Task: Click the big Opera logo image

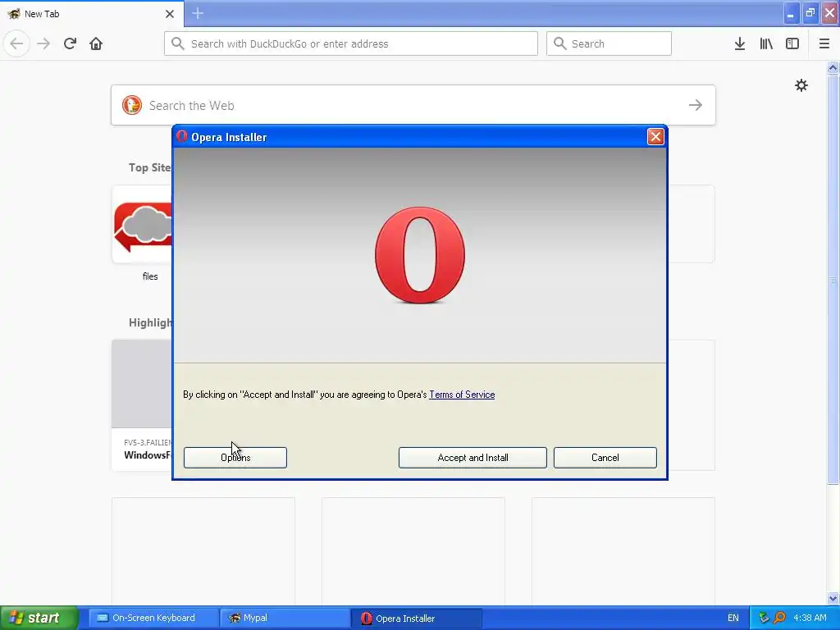Action: (420, 255)
